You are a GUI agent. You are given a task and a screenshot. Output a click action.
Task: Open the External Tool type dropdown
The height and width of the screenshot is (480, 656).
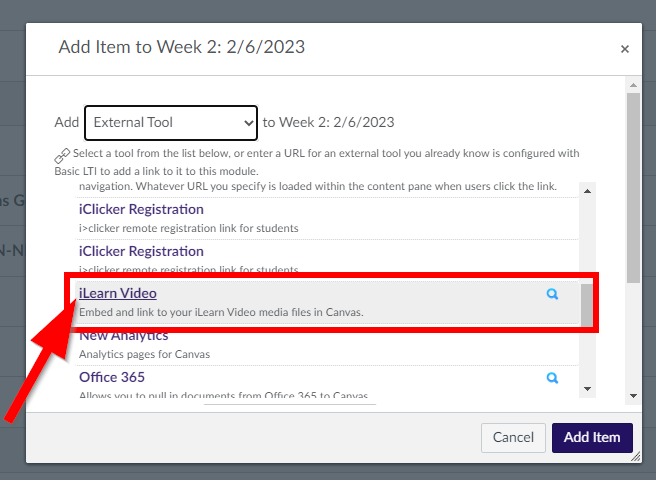coord(171,123)
